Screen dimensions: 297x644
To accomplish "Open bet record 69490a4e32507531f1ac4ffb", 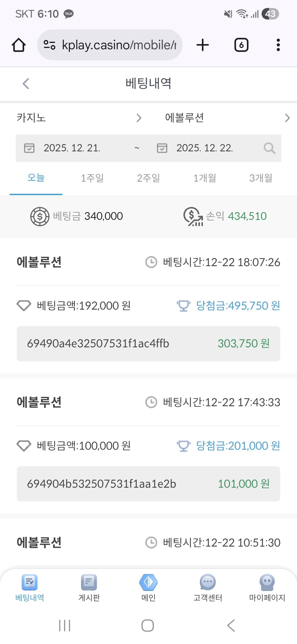I will pos(148,343).
